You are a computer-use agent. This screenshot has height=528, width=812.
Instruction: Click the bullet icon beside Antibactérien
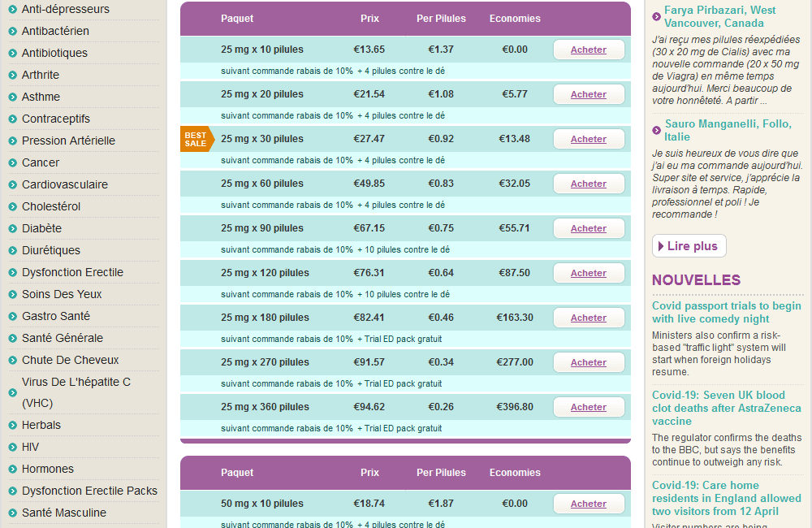tap(13, 32)
